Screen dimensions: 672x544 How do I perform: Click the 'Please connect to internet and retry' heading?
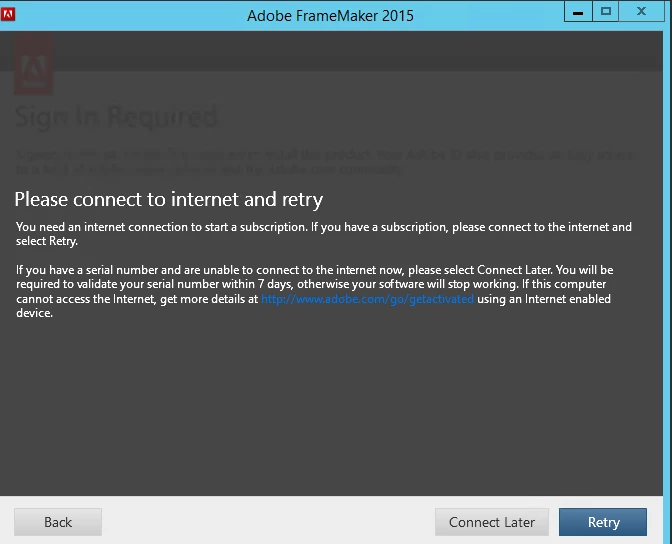pos(169,199)
